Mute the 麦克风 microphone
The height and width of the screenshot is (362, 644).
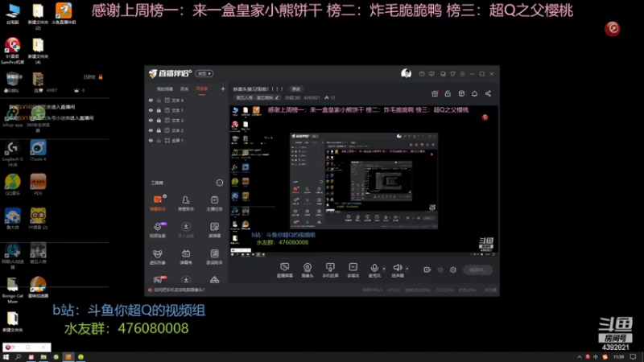click(374, 270)
